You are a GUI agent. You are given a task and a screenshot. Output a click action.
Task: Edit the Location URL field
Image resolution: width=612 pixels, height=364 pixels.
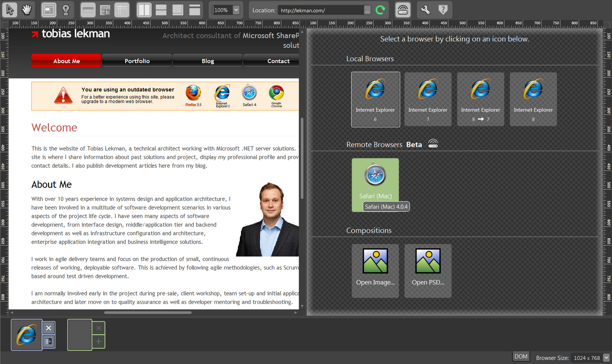pos(321,10)
